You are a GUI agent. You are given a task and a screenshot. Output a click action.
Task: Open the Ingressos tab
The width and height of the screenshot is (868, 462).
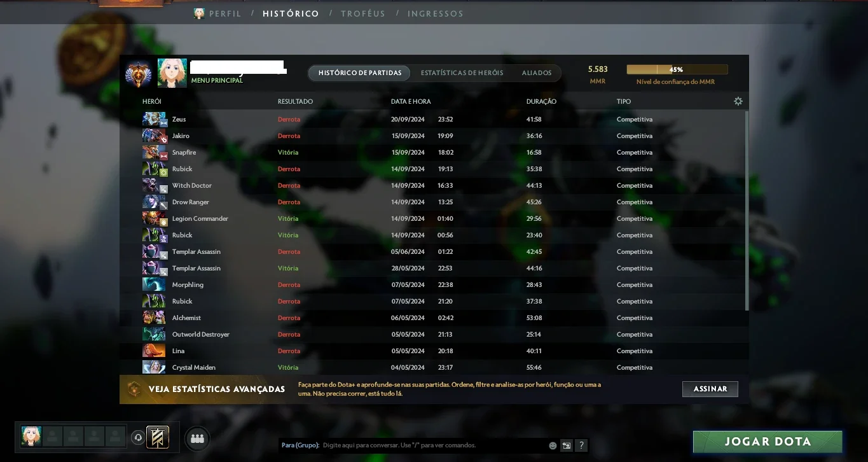(x=436, y=13)
